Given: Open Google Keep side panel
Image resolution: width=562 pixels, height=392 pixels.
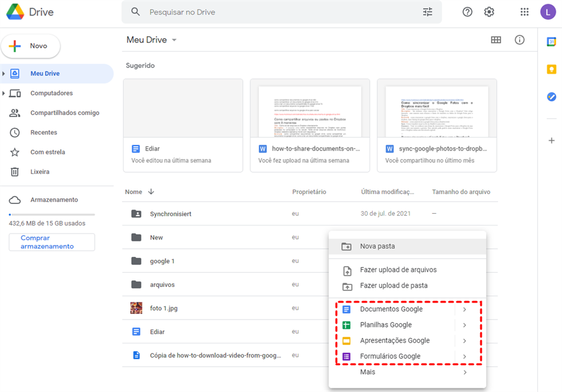Looking at the screenshot, I should pyautogui.click(x=552, y=69).
